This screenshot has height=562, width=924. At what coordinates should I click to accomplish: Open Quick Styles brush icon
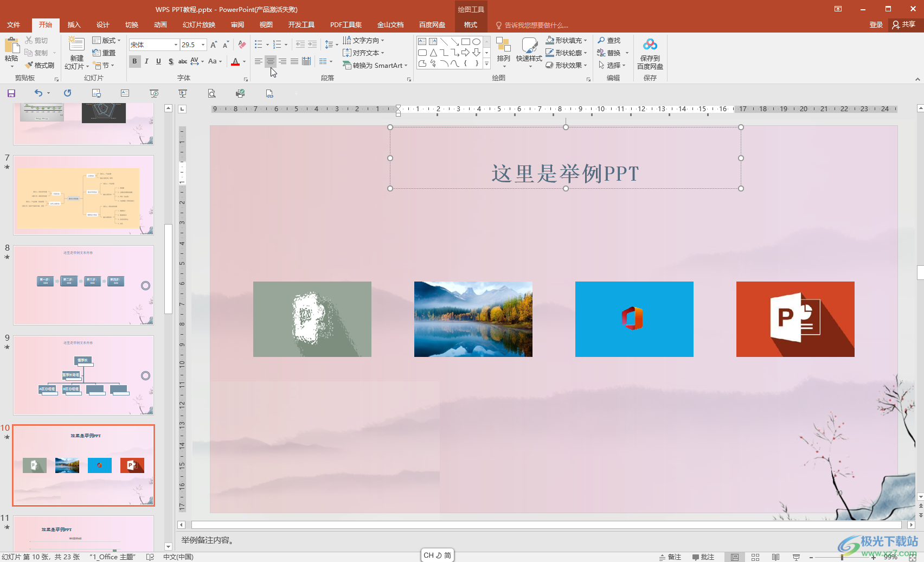[x=529, y=44]
